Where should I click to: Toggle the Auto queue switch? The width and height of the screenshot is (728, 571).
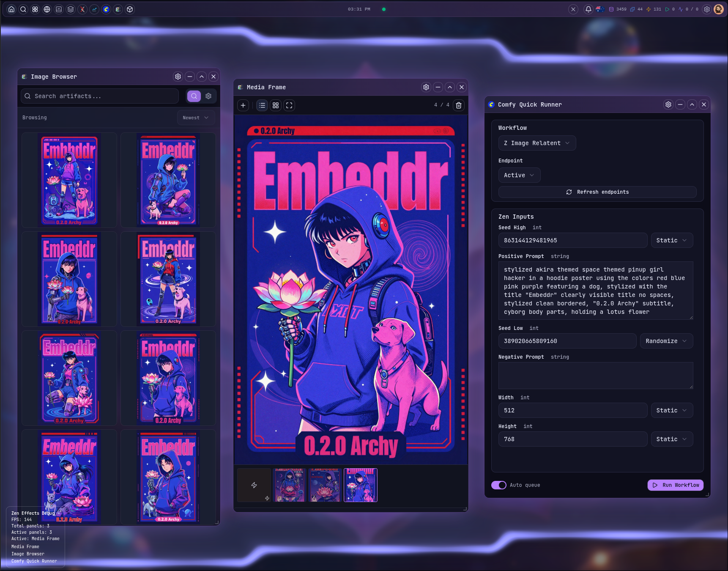point(499,485)
